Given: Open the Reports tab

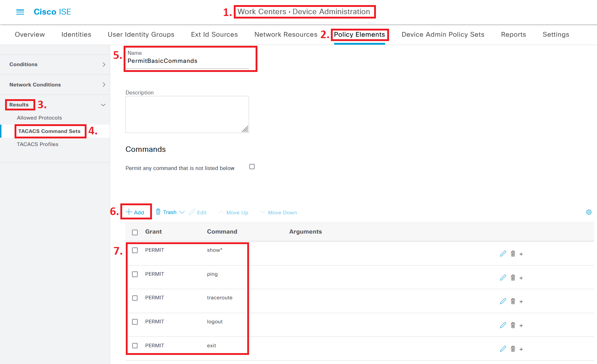Looking at the screenshot, I should [x=513, y=35].
